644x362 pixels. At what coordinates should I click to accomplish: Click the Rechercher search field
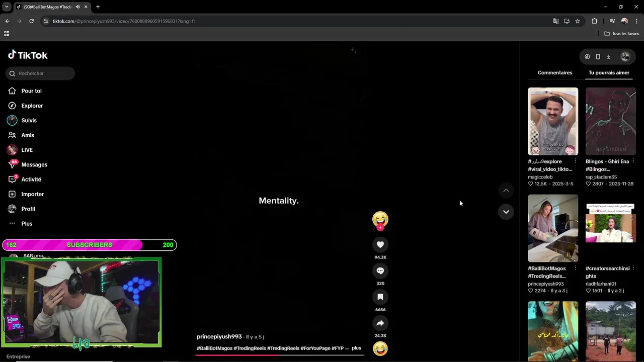tap(40, 73)
